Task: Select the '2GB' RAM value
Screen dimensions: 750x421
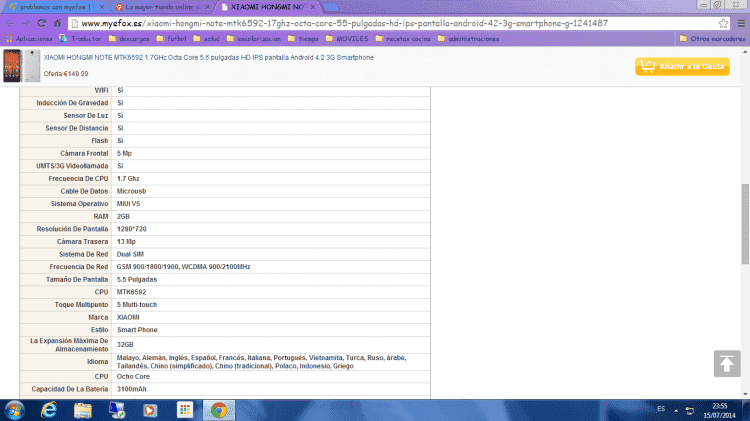Action: click(x=123, y=216)
